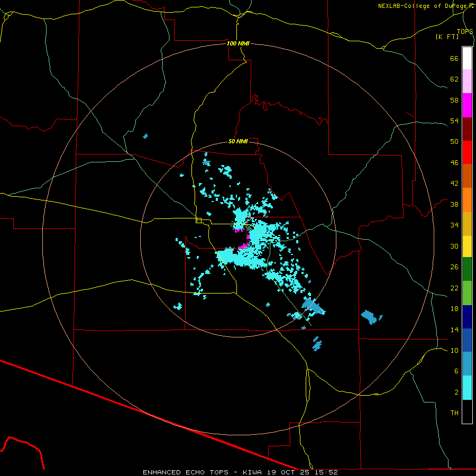The image size is (476, 476).
Task: Click the magenta 58 kft legend swatch
Action: click(x=467, y=105)
